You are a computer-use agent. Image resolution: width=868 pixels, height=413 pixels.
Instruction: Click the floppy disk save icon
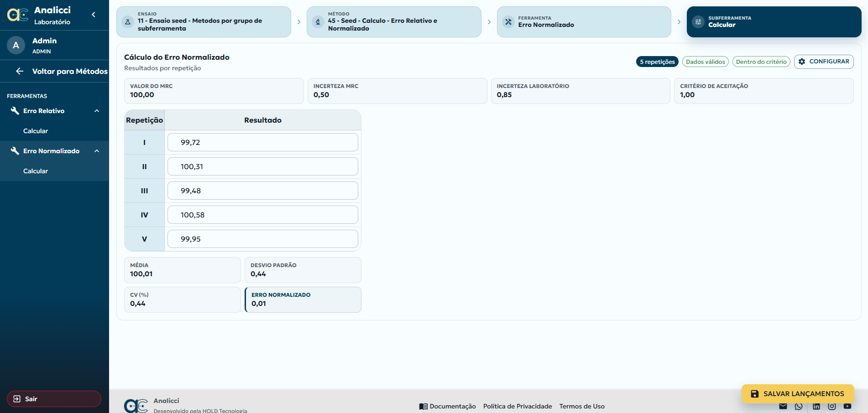point(755,394)
